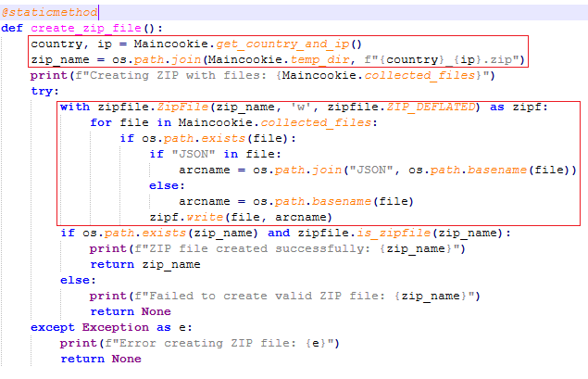Click the zipf.write(file, arcname) line

[x=241, y=218]
